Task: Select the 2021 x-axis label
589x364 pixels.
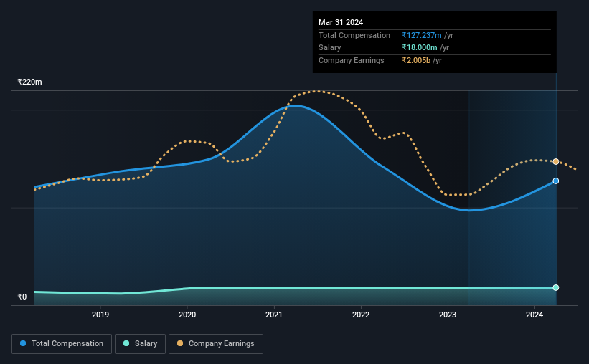Action: [x=274, y=315]
